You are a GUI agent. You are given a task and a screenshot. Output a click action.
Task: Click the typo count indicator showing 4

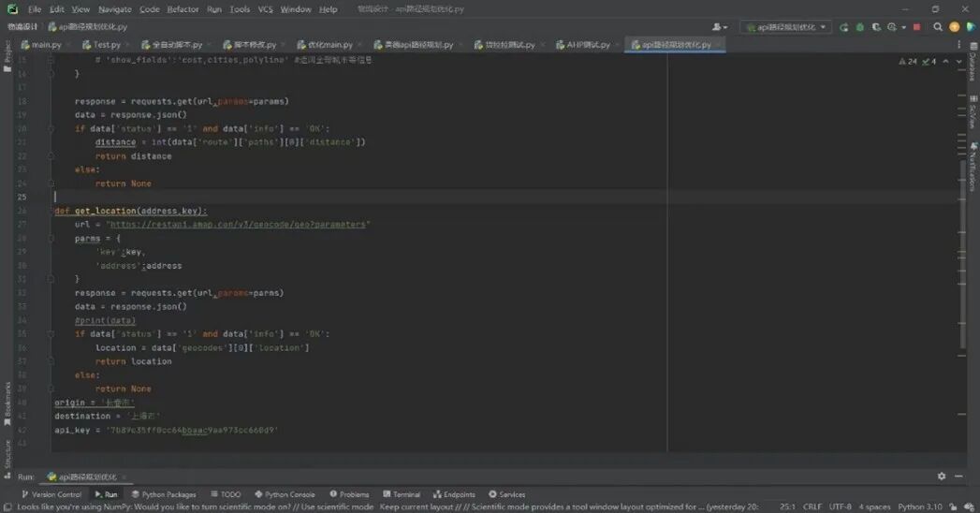(x=929, y=61)
